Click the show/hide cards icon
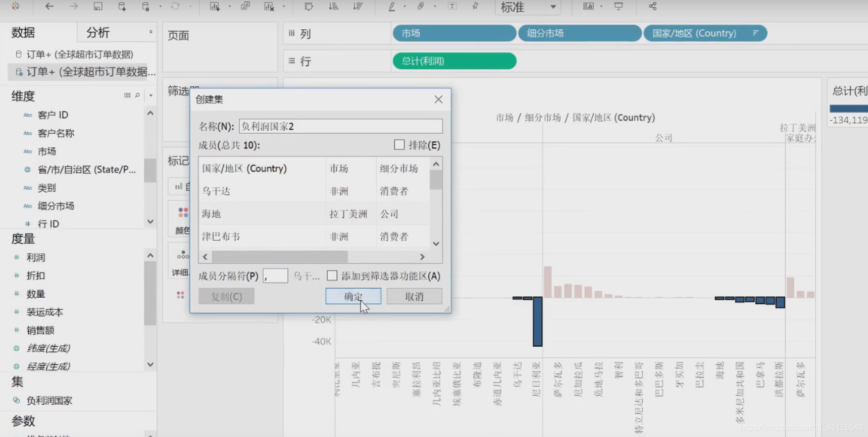 coord(588,7)
